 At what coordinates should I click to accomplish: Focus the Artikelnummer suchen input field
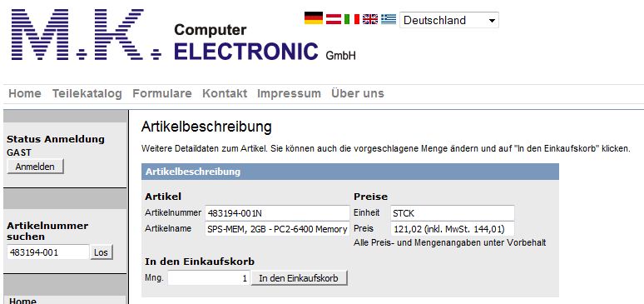(48, 252)
